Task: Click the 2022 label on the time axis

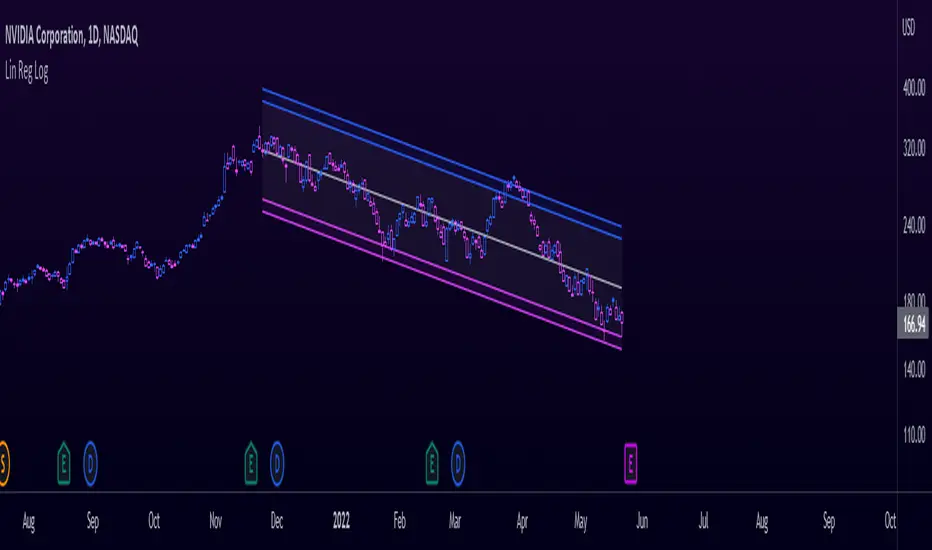Action: click(341, 521)
